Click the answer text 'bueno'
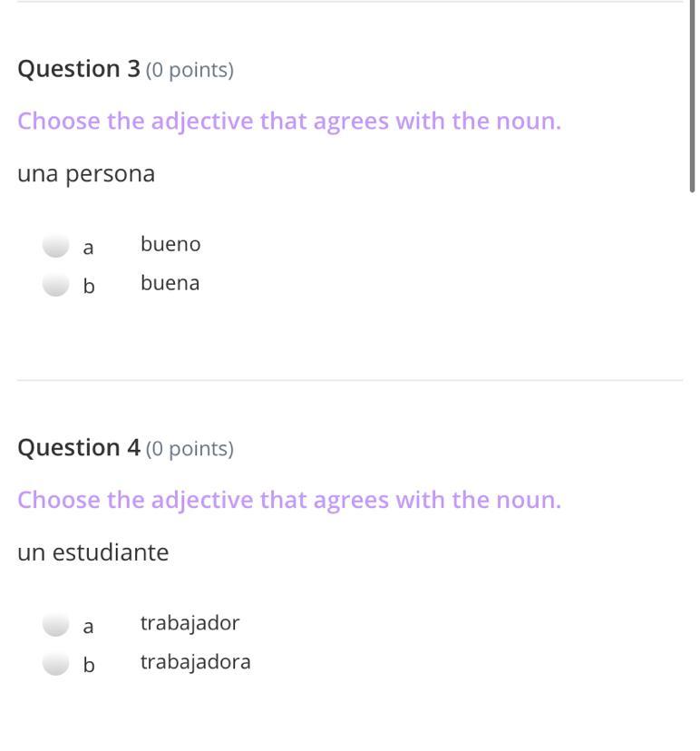Image resolution: width=700 pixels, height=751 pixels. (170, 244)
